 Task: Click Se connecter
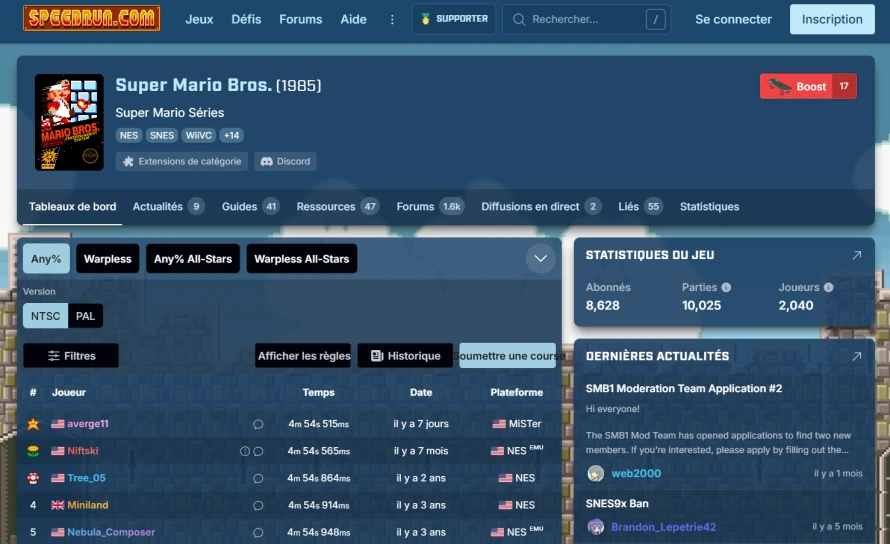click(733, 19)
